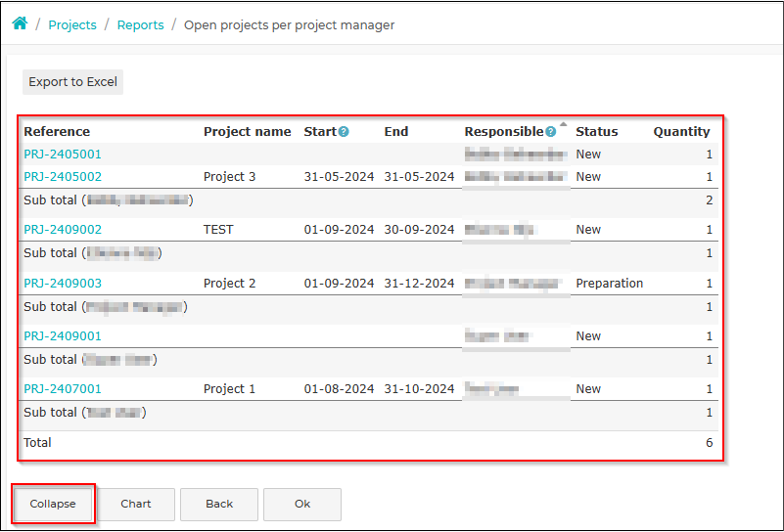Open project PRJ-2409003
The width and height of the screenshot is (784, 532).
coord(63,284)
